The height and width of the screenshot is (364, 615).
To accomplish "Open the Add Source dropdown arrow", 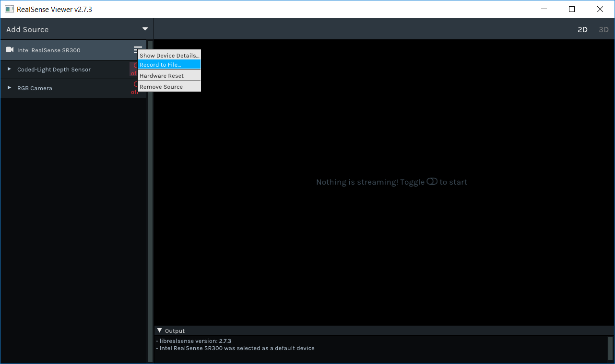I will coord(145,29).
